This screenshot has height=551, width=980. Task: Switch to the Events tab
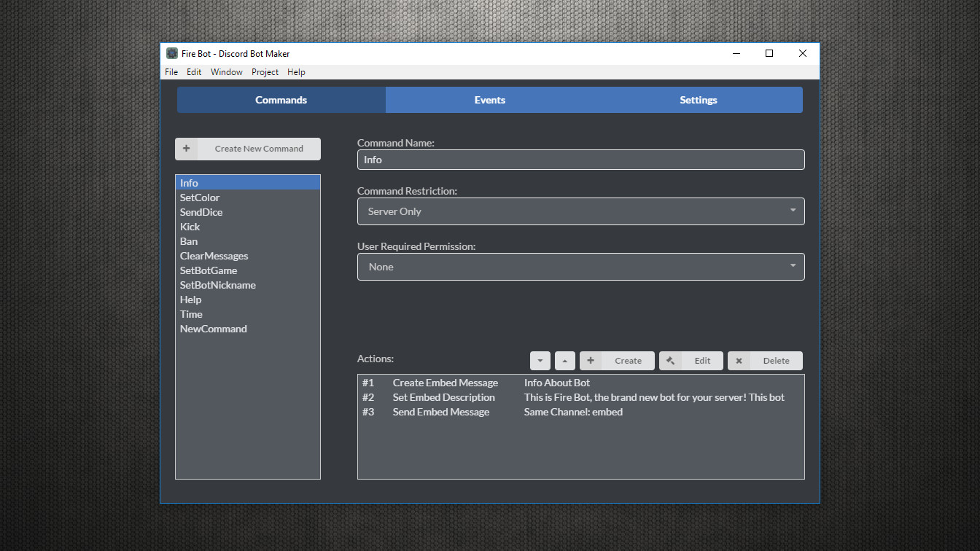[489, 100]
